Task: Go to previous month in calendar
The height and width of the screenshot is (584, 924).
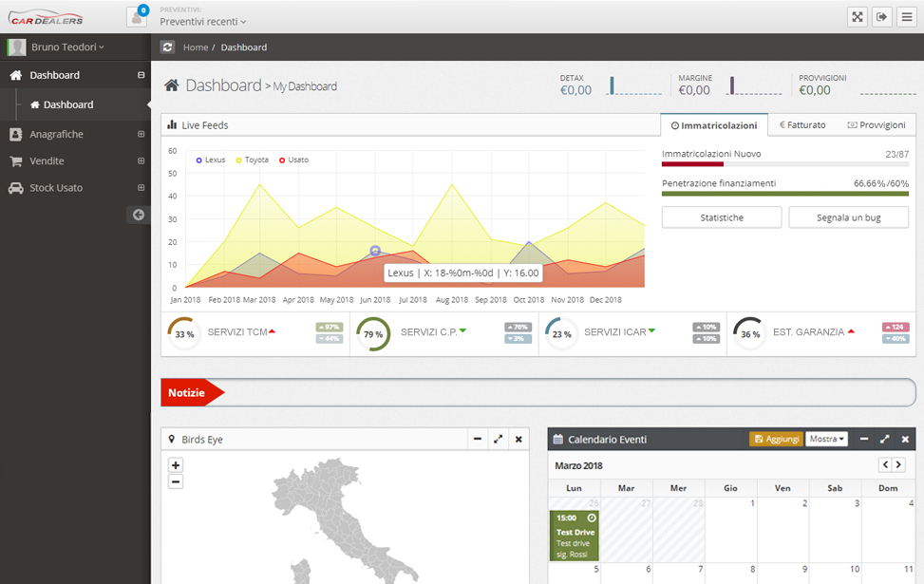Action: click(x=885, y=464)
